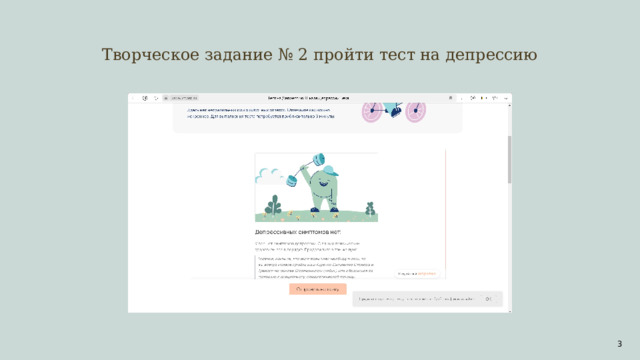Open the browser menu at far right
Screen dimensions: 640x360
(x=506, y=98)
